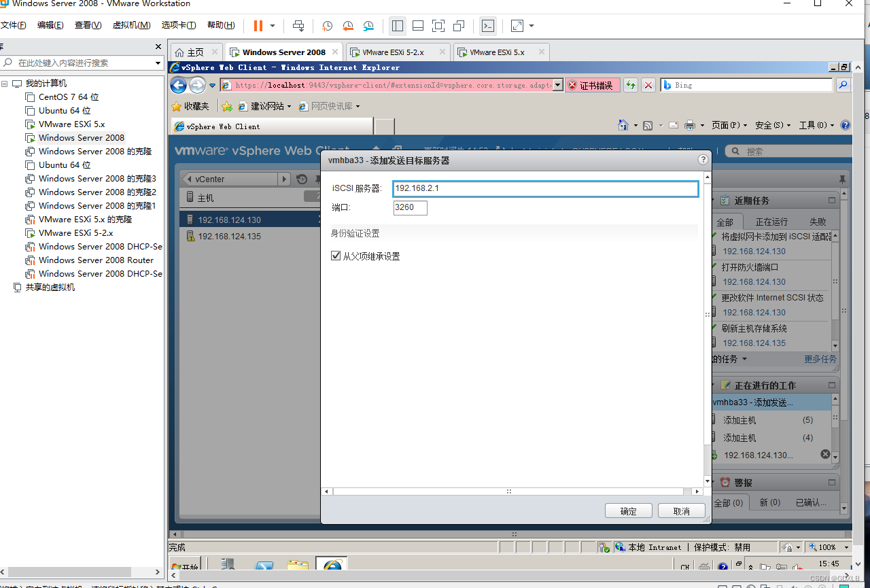Click the IE forward navigation button
The height and width of the screenshot is (588, 870).
[x=197, y=85]
